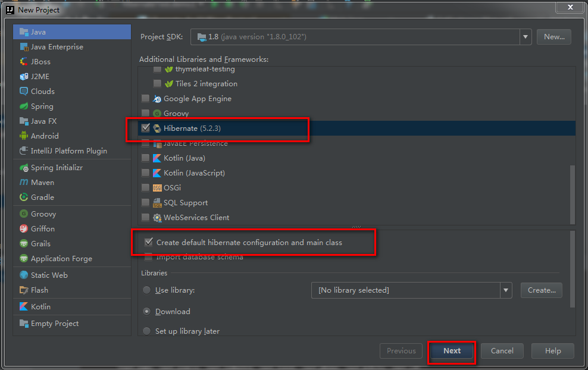Select the JBoss icon

24,61
